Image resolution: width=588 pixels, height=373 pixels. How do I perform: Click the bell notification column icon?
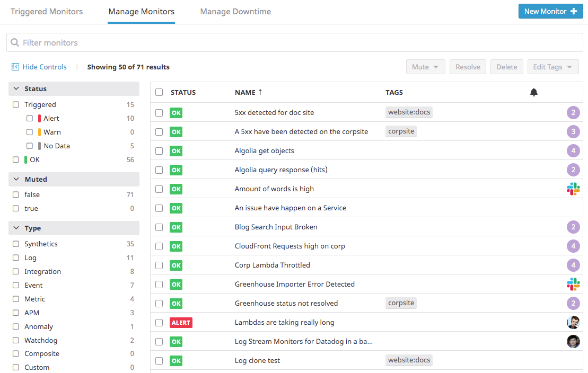[533, 92]
